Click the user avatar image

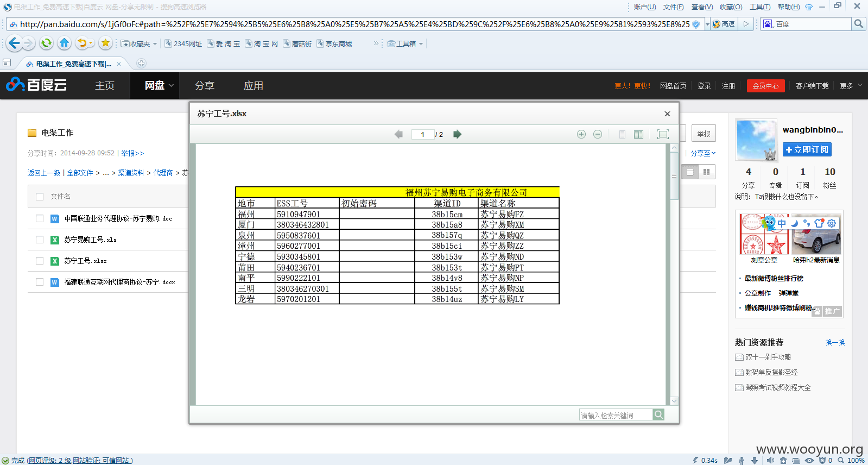pyautogui.click(x=756, y=140)
